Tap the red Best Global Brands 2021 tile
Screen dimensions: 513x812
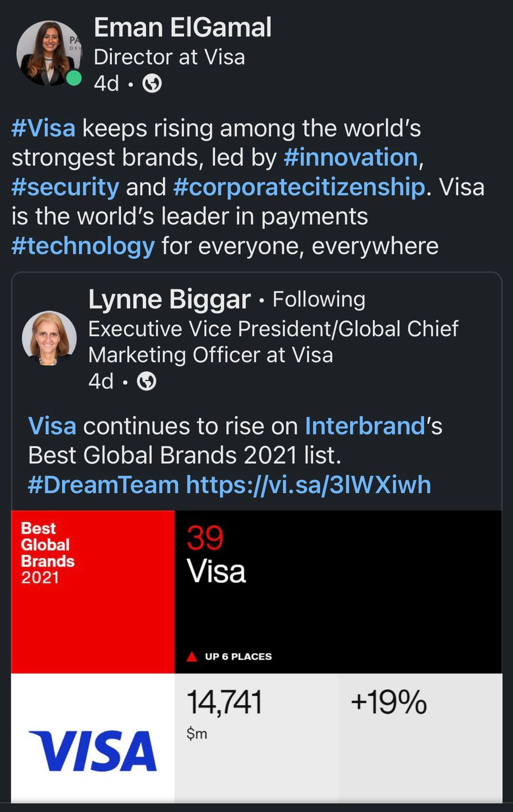tap(92, 591)
